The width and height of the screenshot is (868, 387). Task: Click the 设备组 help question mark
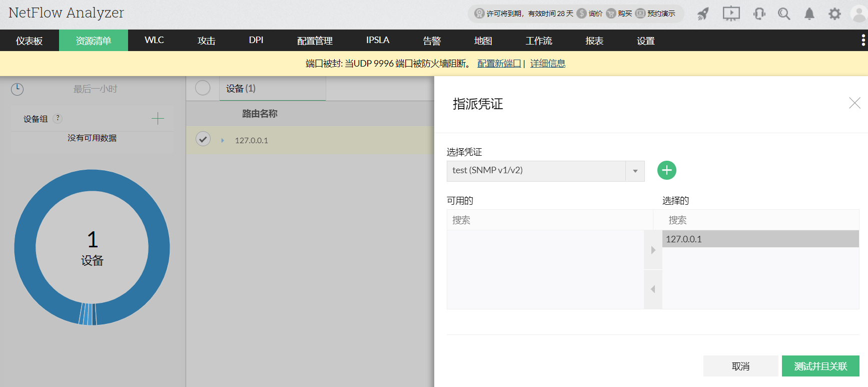[x=58, y=118]
